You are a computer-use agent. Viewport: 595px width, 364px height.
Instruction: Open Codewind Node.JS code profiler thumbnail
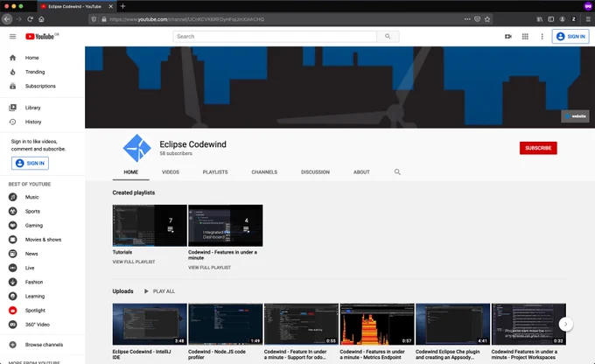click(226, 324)
